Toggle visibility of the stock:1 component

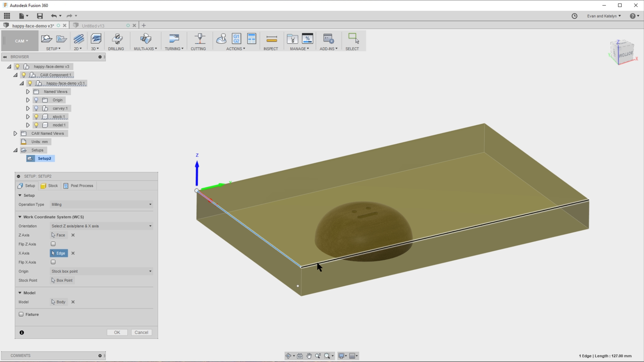(x=36, y=116)
